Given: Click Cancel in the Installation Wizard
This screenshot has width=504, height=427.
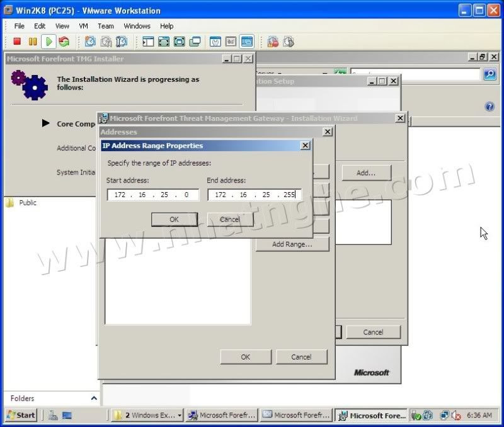Looking at the screenshot, I should [x=374, y=333].
